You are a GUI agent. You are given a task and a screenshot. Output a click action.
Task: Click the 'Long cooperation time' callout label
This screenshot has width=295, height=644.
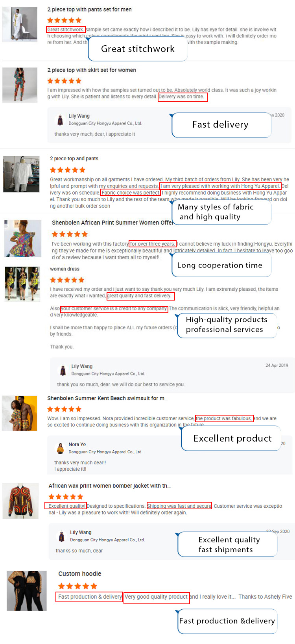click(x=220, y=265)
